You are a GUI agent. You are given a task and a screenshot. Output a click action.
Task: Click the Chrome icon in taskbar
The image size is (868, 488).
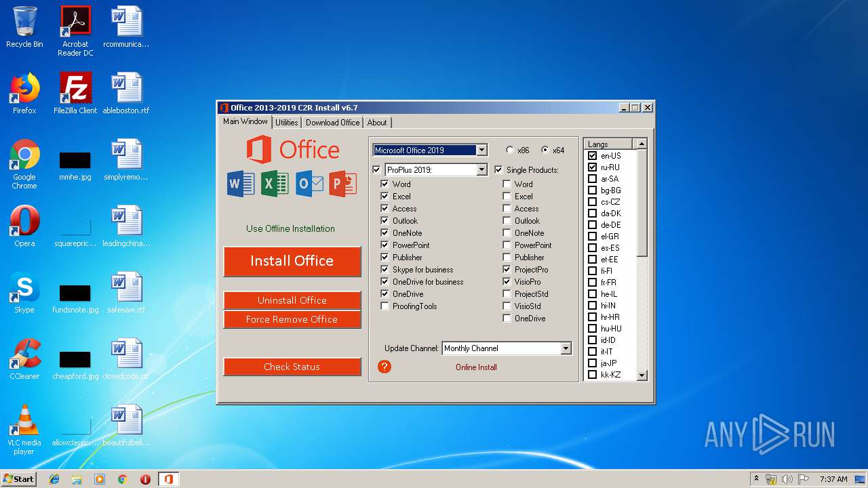[x=122, y=479]
